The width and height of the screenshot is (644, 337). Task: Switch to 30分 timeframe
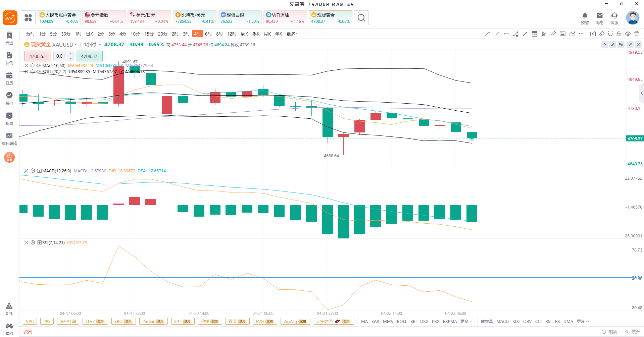tap(66, 34)
